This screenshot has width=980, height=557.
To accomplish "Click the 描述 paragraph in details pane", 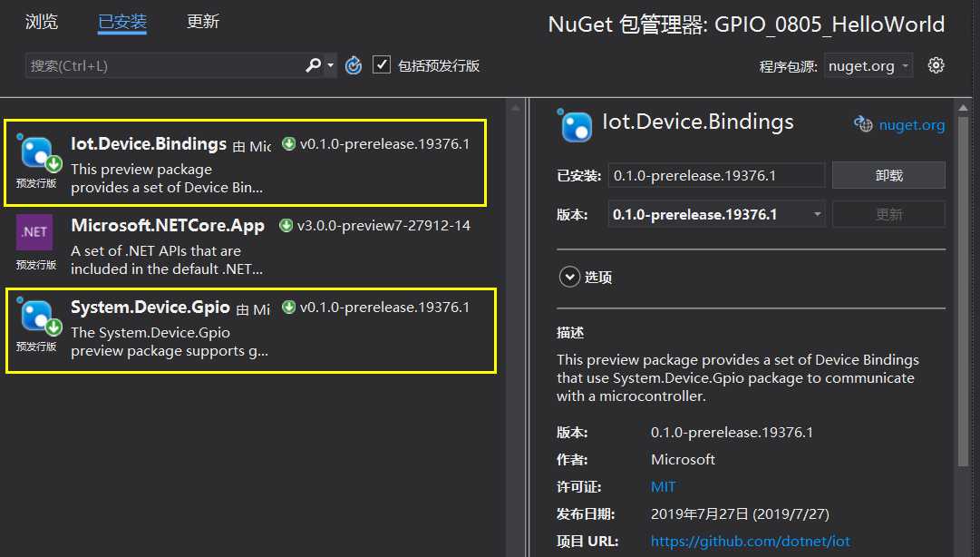I will [738, 377].
